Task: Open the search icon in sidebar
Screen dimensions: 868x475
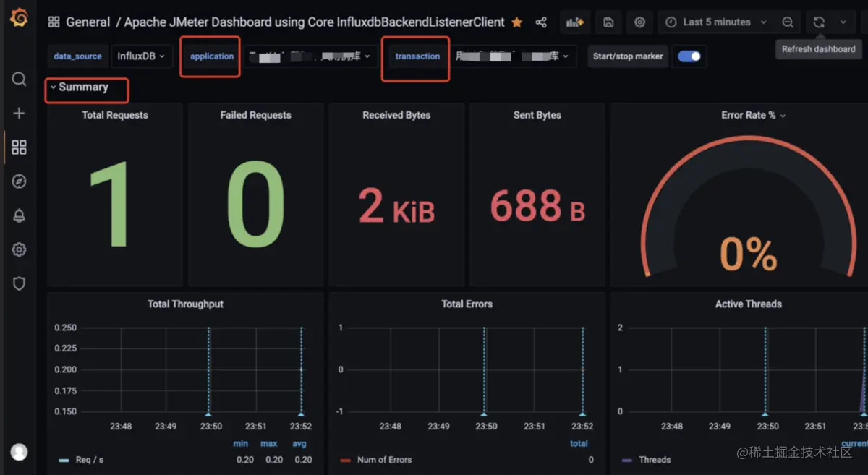Action: (20, 79)
